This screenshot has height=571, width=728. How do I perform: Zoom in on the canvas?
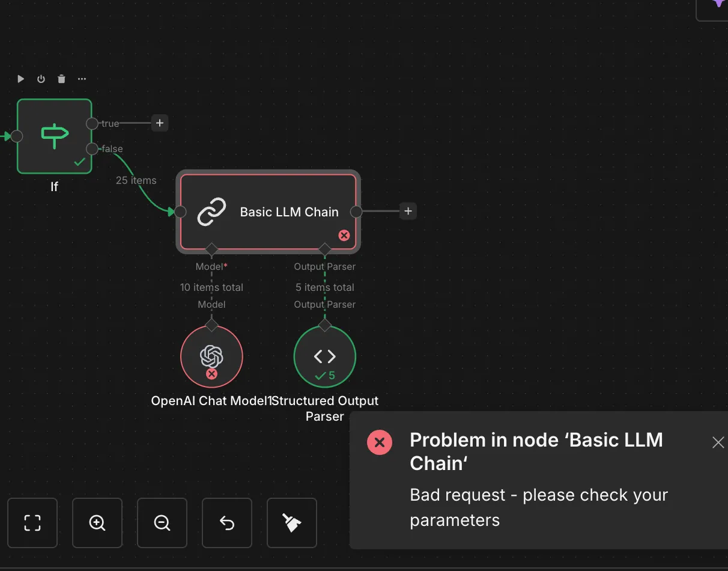click(x=97, y=523)
